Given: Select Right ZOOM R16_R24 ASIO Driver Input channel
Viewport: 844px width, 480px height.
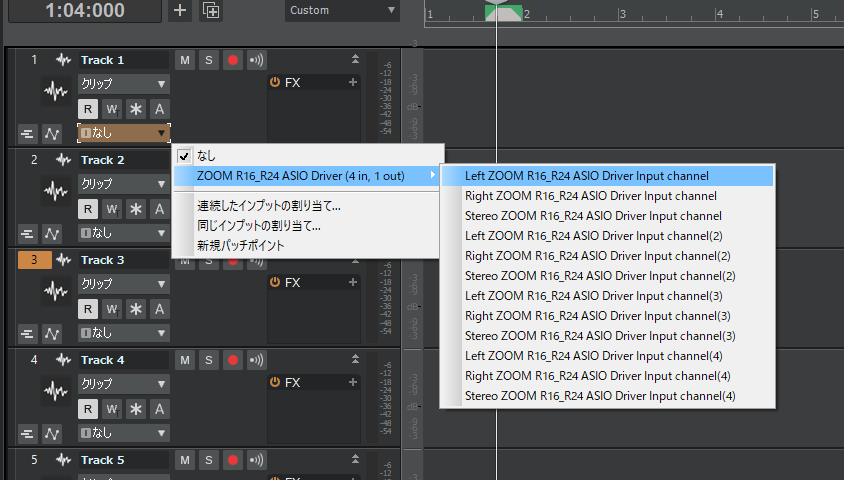Looking at the screenshot, I should (608, 196).
